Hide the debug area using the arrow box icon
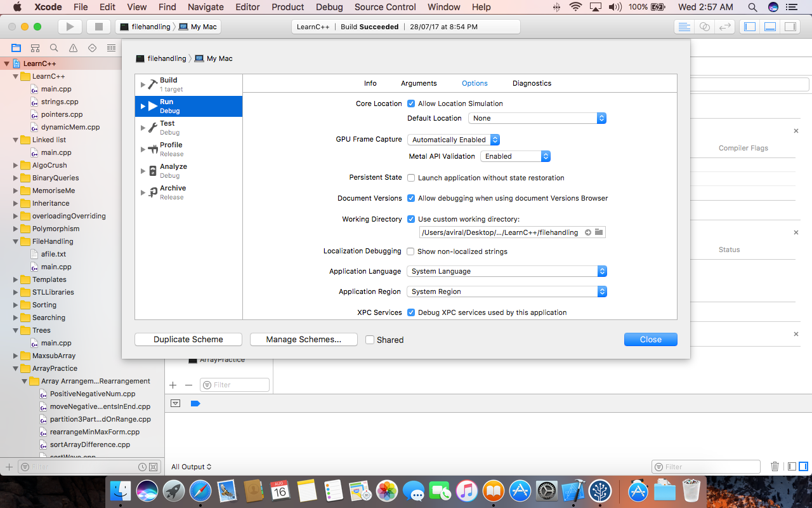Image resolution: width=812 pixels, height=508 pixels. pyautogui.click(x=176, y=403)
